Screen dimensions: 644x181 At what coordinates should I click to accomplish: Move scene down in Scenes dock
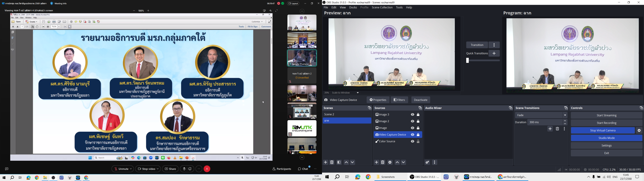352,163
